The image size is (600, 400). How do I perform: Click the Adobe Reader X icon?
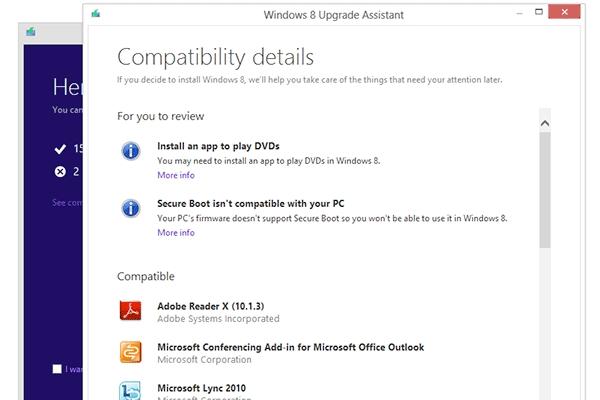130,310
